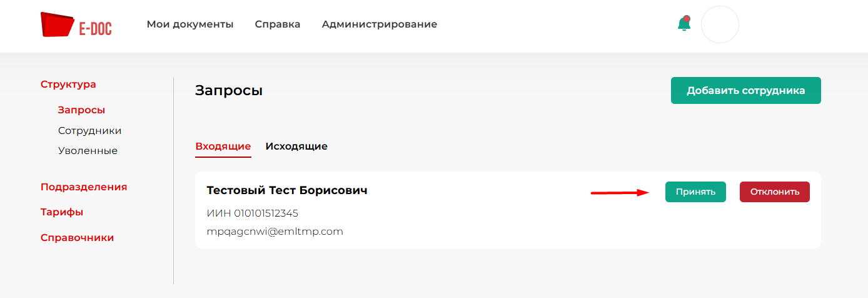Viewport: 868px width, 298px height.
Task: Open the user profile avatar
Action: point(720,24)
